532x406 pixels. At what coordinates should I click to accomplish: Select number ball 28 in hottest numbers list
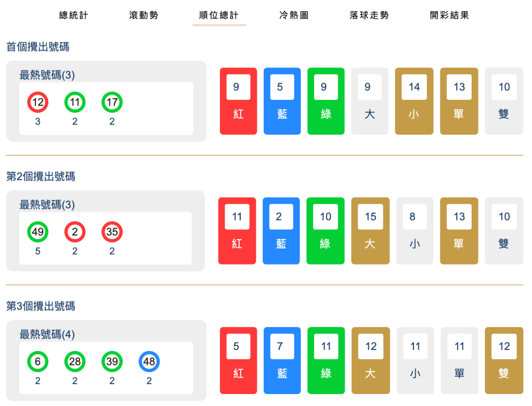pos(74,362)
